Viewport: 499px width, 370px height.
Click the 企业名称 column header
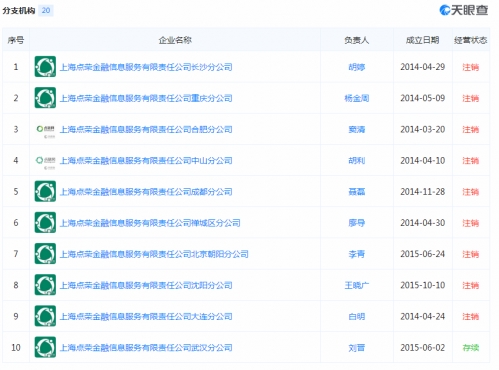click(x=175, y=40)
